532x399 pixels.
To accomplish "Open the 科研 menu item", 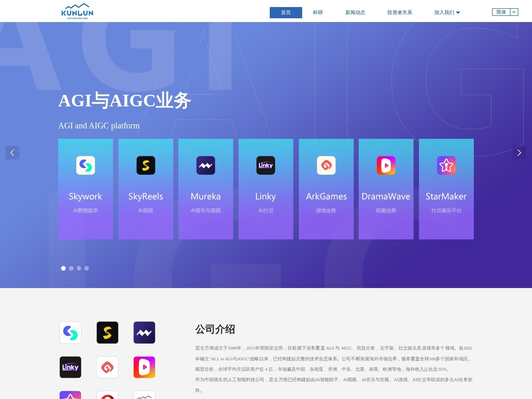I will (x=318, y=12).
